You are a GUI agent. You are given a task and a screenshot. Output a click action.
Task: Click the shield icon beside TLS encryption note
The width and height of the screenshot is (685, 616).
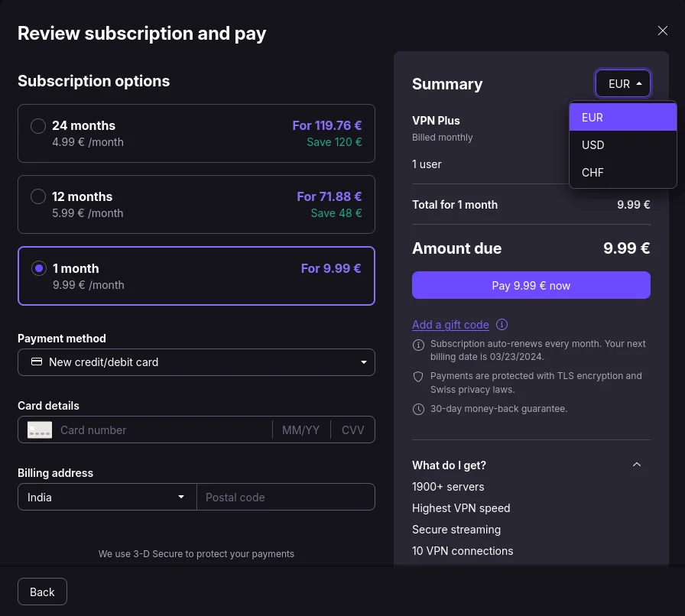tap(418, 377)
